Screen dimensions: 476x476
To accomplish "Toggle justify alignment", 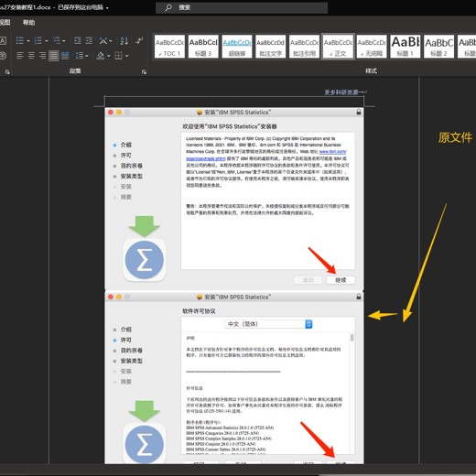I will 54,56.
